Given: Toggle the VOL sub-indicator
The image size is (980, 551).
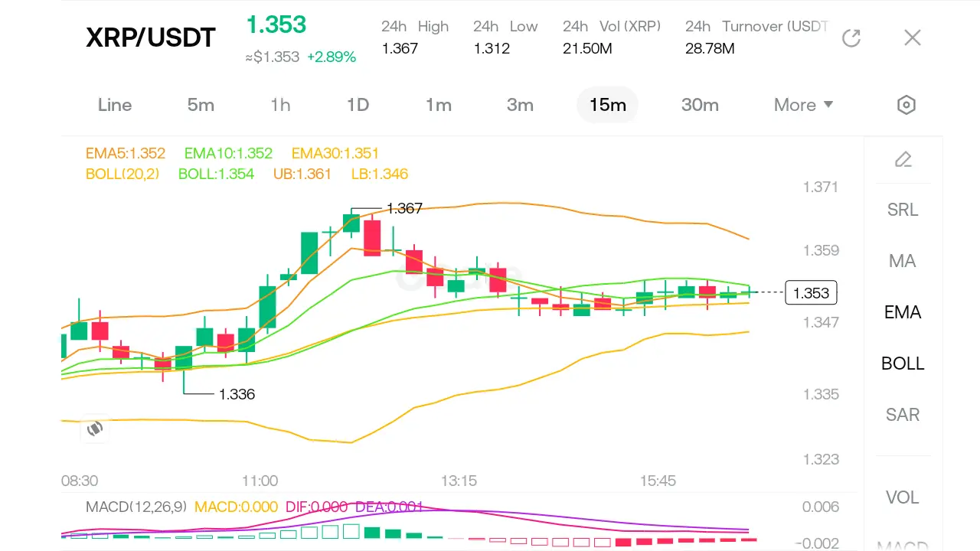Looking at the screenshot, I should [x=903, y=497].
